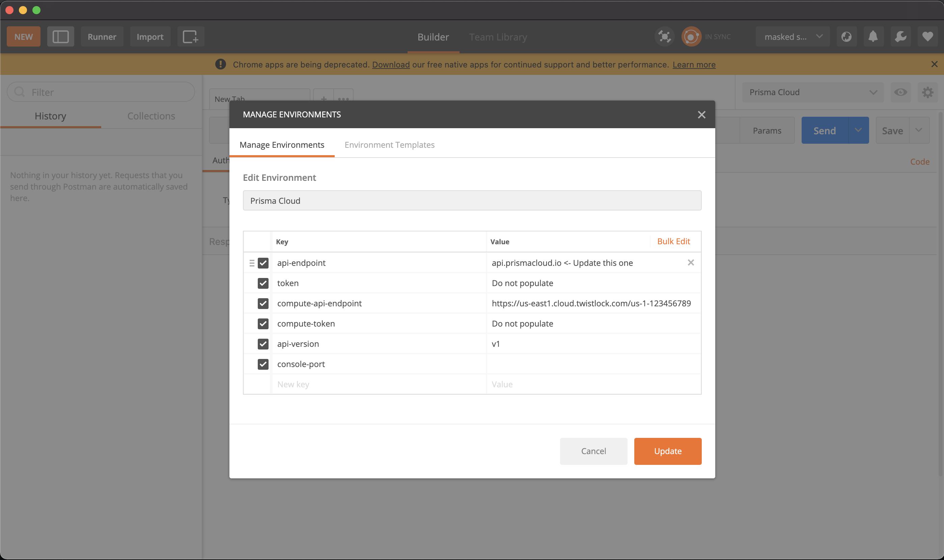Viewport: 944px width, 560px height.
Task: Click the heart icon in toolbar
Action: (x=927, y=37)
